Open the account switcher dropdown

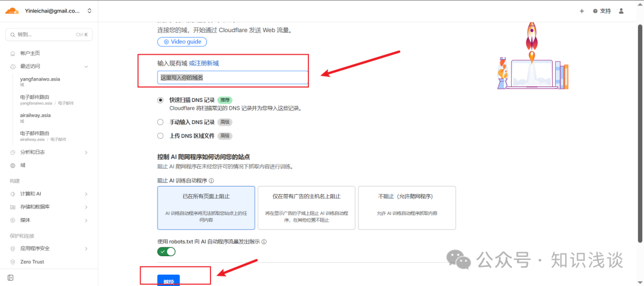[x=89, y=11]
